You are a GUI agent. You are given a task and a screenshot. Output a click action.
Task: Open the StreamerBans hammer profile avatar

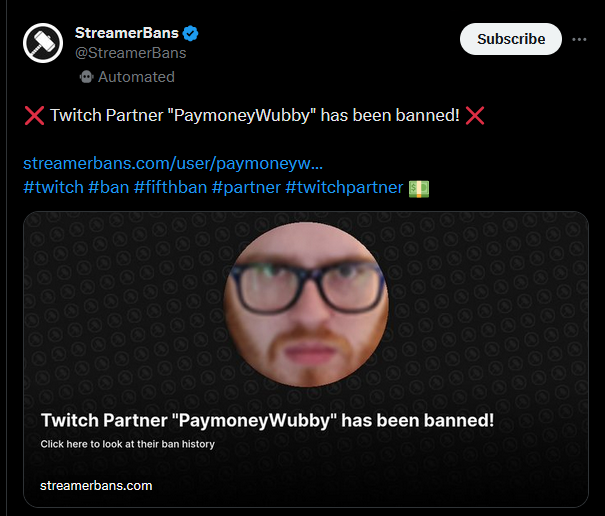[x=43, y=43]
